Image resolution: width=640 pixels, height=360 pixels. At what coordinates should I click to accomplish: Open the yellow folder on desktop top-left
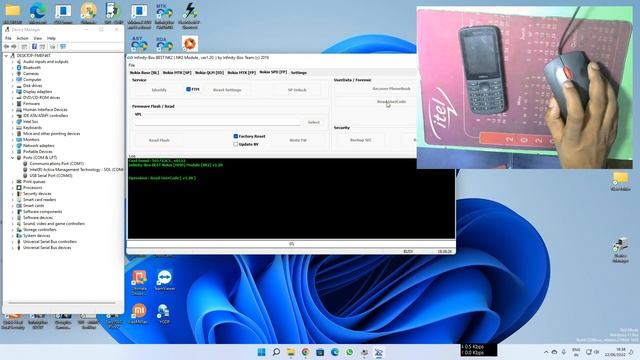(12, 11)
